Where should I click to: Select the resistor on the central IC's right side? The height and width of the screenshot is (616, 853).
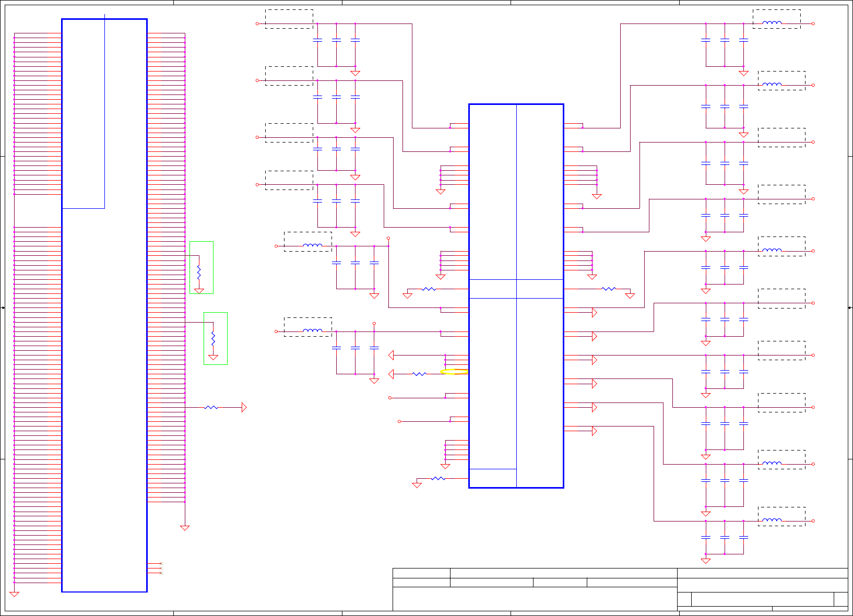pyautogui.click(x=609, y=289)
